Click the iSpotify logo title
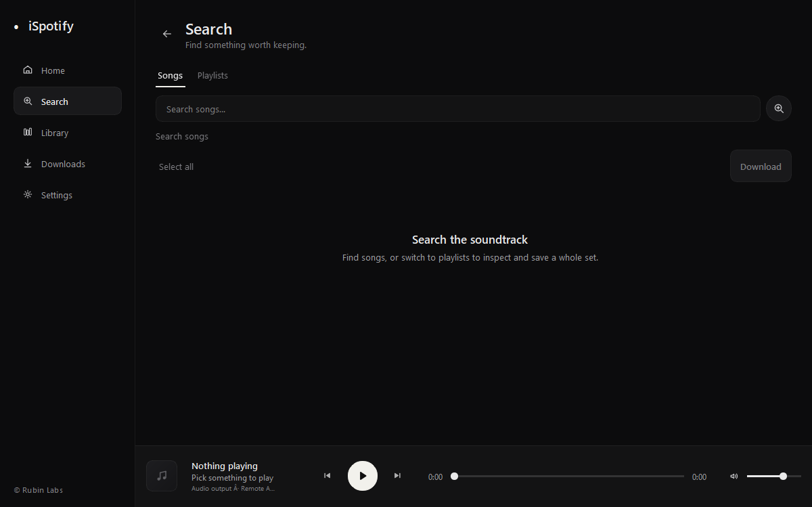Viewport: 812px width, 507px height. point(51,26)
